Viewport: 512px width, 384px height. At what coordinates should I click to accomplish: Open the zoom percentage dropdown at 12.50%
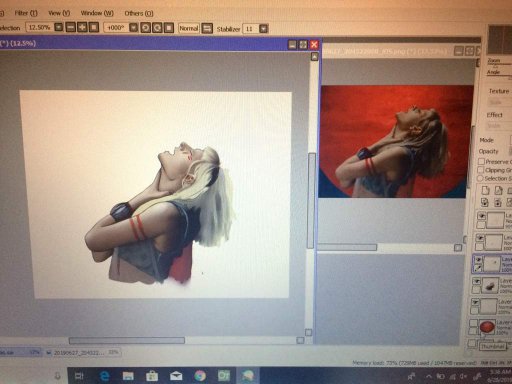[59, 27]
